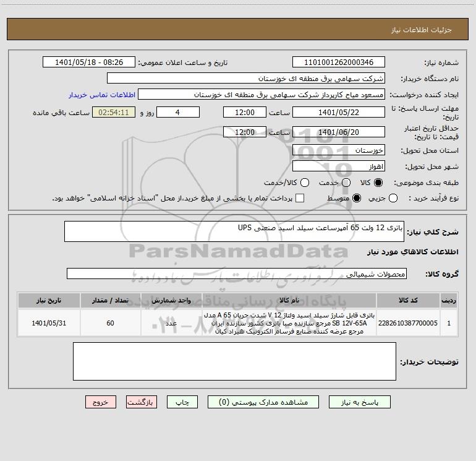Click the چاپ print button
476x461 pixels.
tap(182, 402)
